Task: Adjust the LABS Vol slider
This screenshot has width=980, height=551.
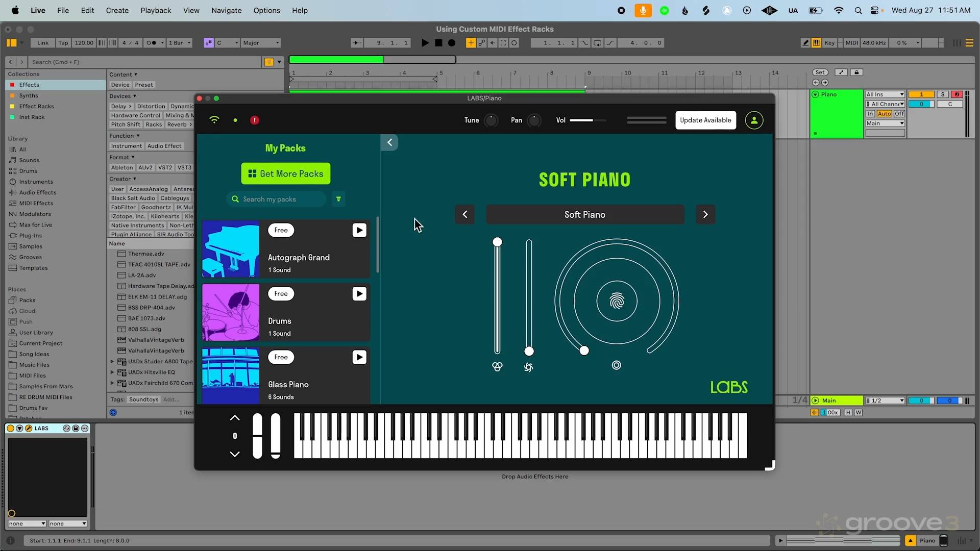Action: pos(587,120)
